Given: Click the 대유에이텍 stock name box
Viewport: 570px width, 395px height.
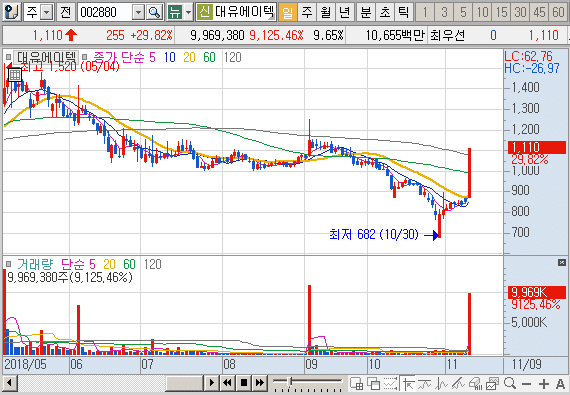Looking at the screenshot, I should coord(244,12).
